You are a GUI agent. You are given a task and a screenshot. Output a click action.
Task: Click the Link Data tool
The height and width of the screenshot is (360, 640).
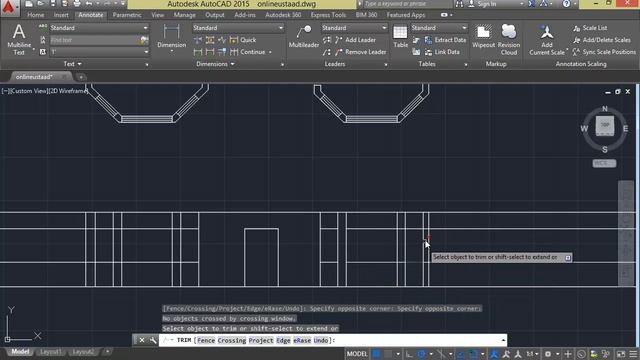pos(442,52)
